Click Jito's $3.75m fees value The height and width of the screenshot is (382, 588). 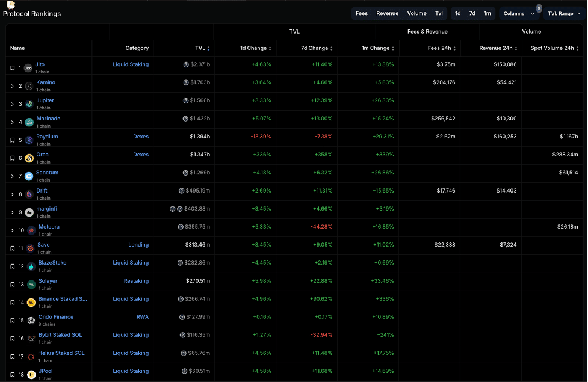pos(446,64)
